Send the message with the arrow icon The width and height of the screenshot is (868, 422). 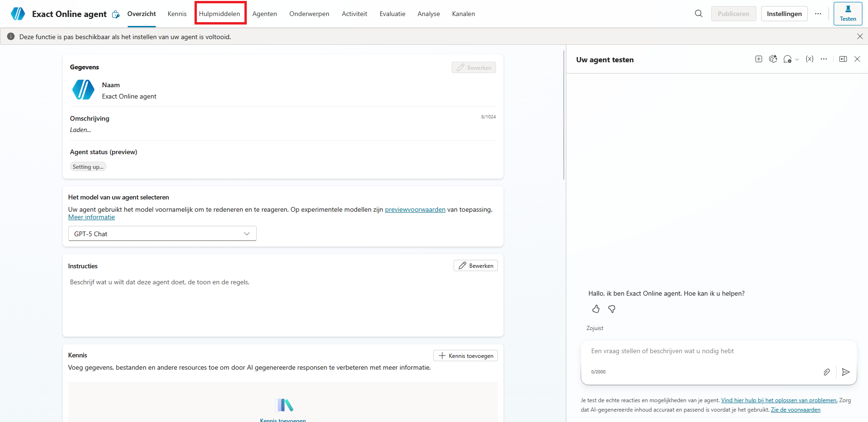[846, 372]
